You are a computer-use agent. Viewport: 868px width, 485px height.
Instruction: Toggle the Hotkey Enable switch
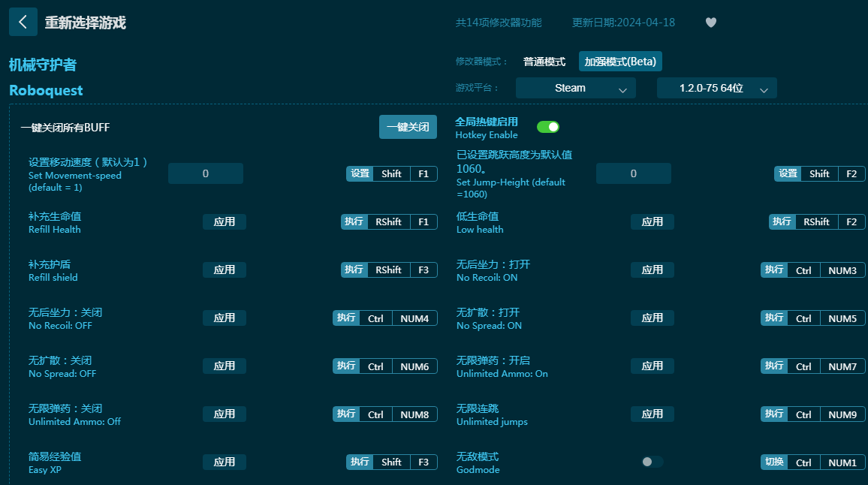coord(548,128)
